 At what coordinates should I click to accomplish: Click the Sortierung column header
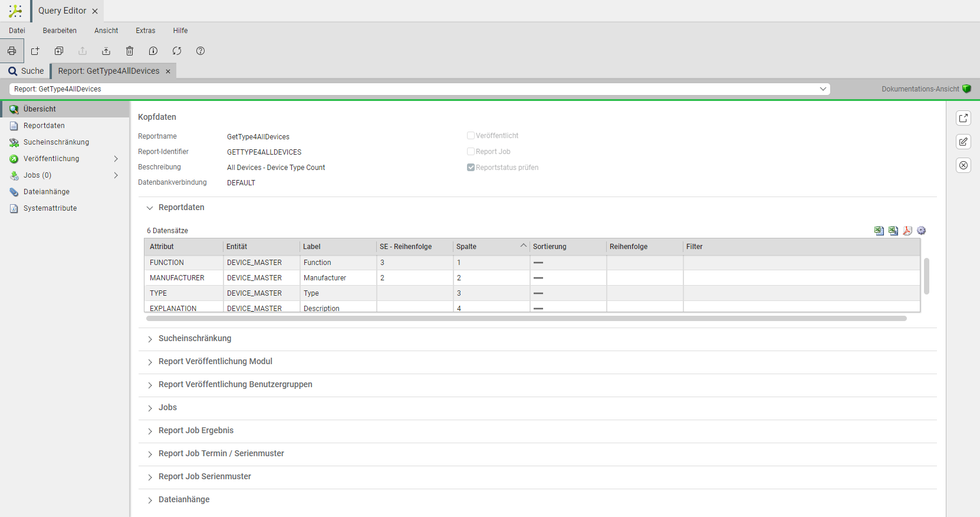tap(568, 247)
